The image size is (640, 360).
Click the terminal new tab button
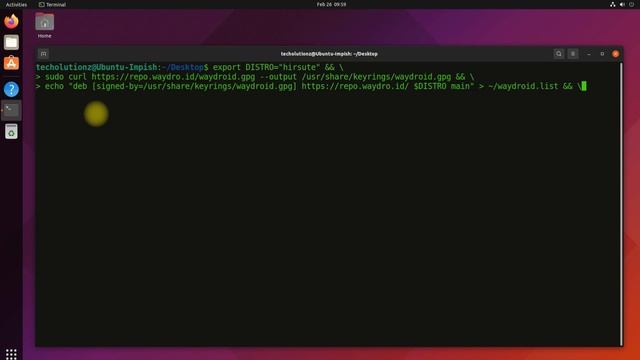[43, 54]
